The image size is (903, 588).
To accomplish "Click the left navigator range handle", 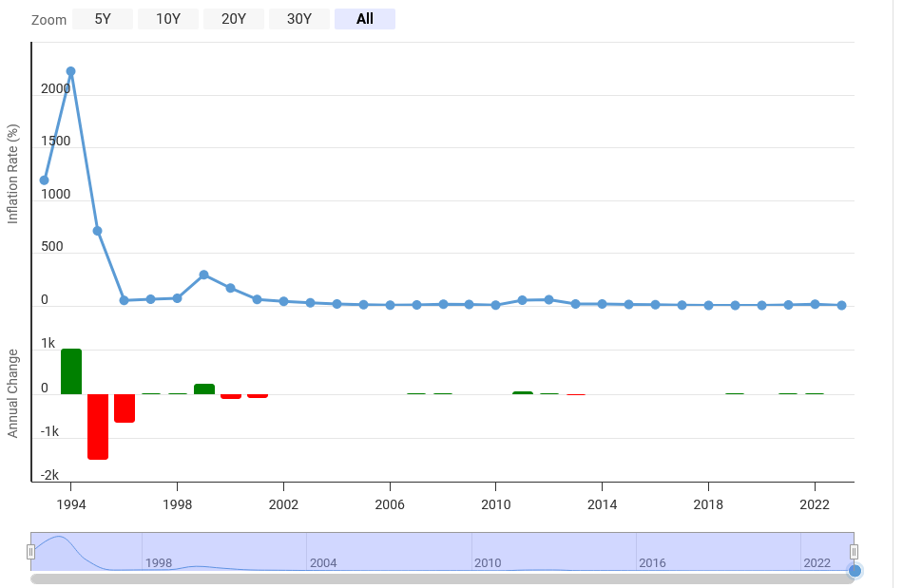I will [x=31, y=552].
